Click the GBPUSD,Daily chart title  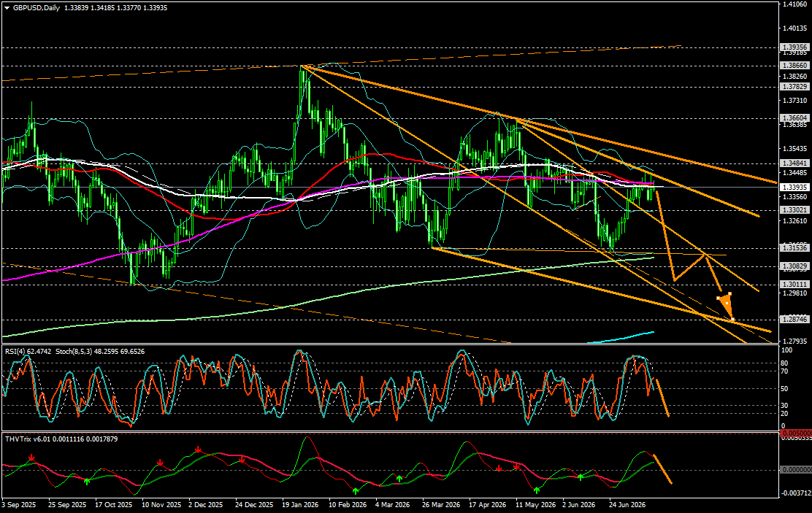37,8
